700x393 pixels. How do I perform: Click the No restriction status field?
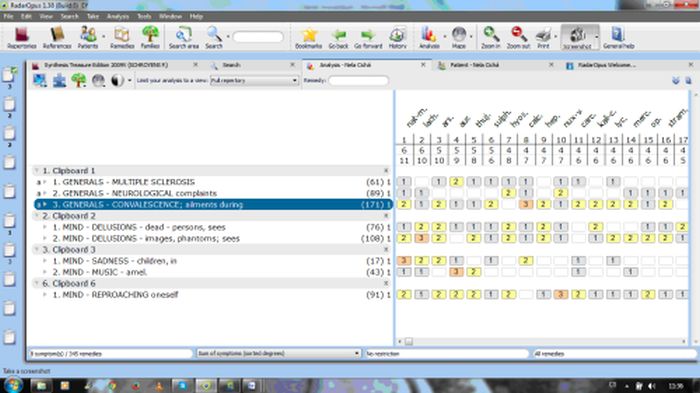coord(446,353)
